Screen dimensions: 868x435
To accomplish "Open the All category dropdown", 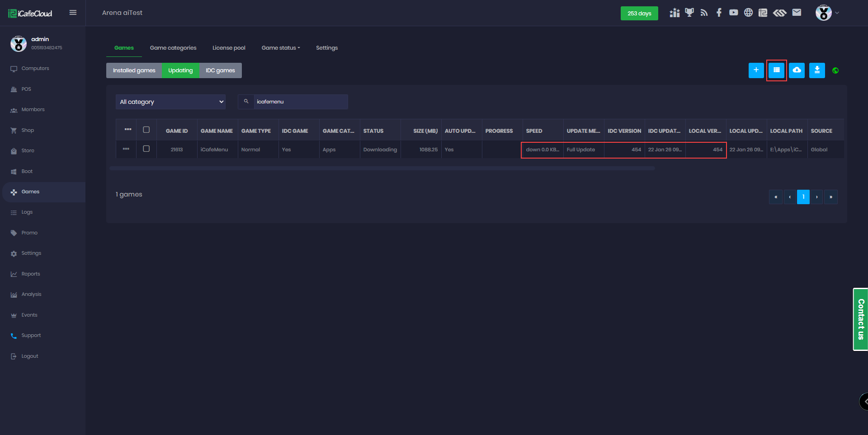I will point(171,102).
